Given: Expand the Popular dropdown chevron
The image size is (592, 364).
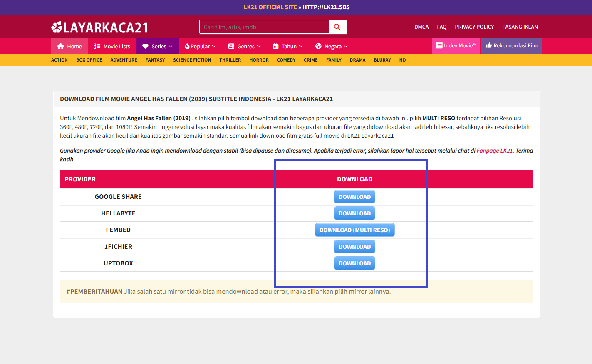Looking at the screenshot, I should [x=214, y=47].
